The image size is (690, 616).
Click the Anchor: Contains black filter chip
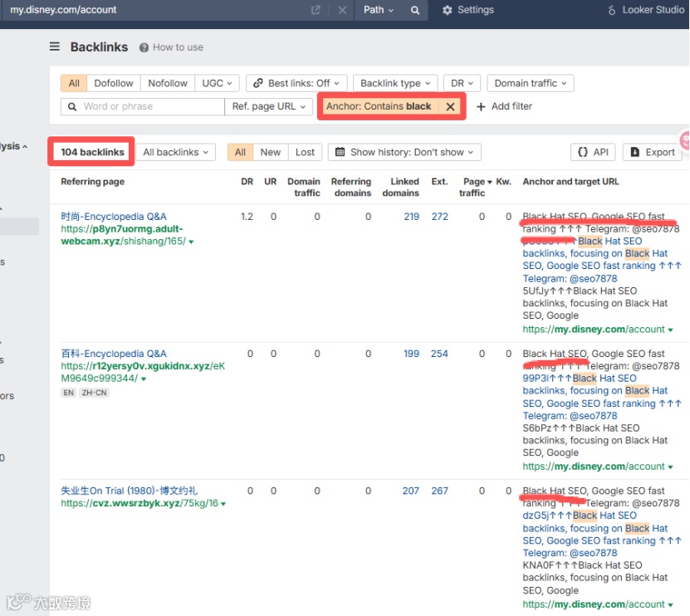[379, 106]
